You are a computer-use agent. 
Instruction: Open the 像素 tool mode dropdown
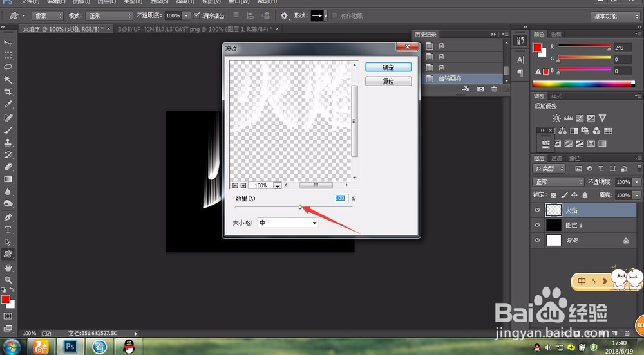click(47, 15)
